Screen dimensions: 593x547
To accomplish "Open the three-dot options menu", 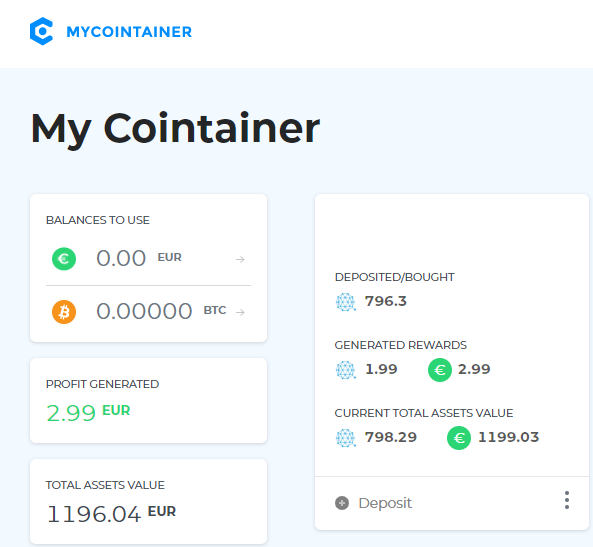I will (567, 500).
